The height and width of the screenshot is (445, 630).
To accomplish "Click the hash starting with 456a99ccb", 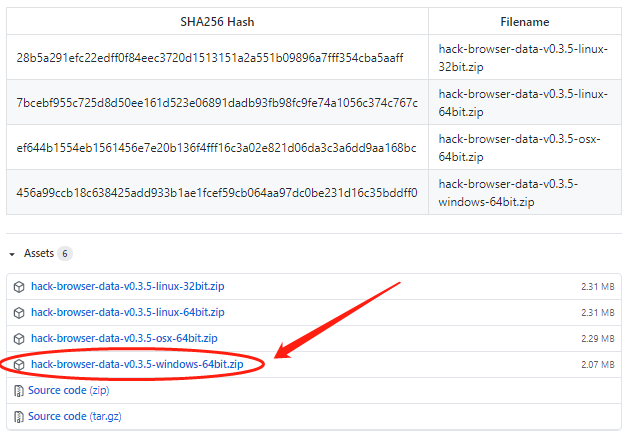I will coord(217,193).
